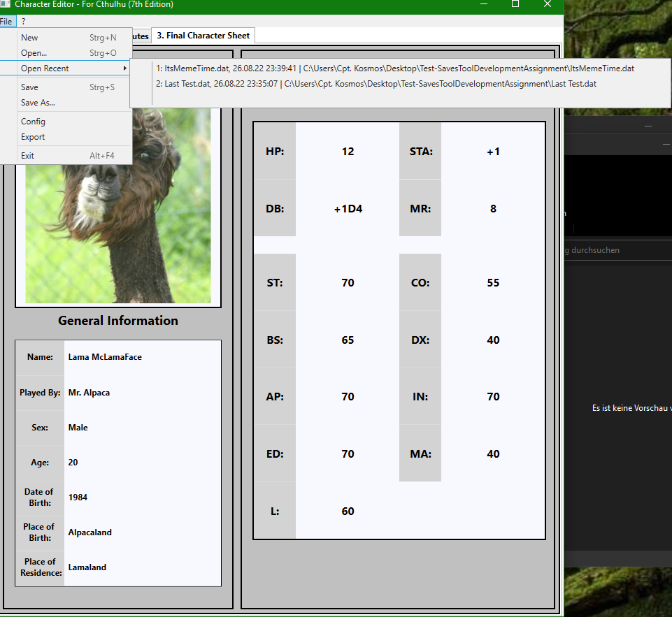Open recent file Last Test.dat
Image resolution: width=672 pixels, height=617 pixels.
(376, 84)
